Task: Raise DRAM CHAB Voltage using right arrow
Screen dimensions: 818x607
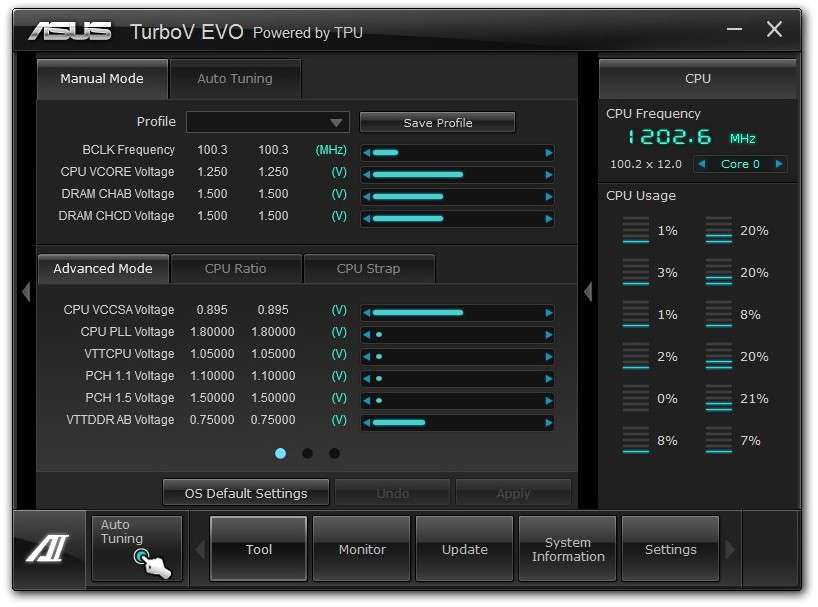Action: [548, 197]
